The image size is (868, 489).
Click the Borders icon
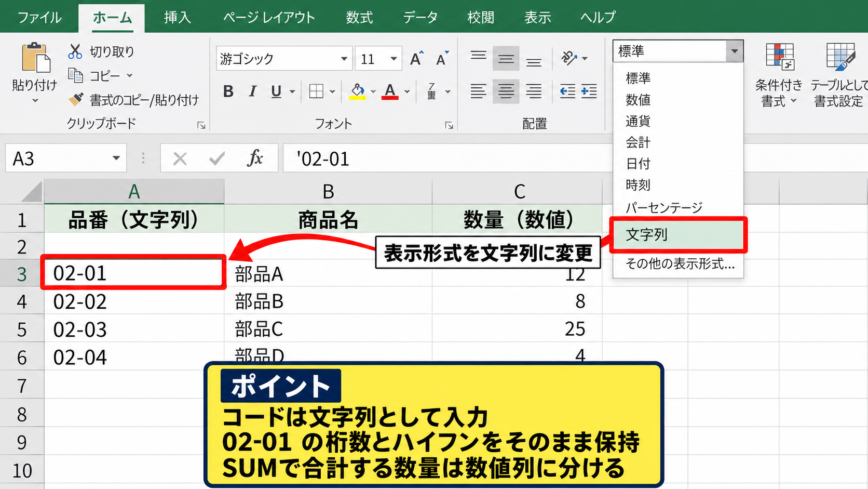(x=316, y=91)
